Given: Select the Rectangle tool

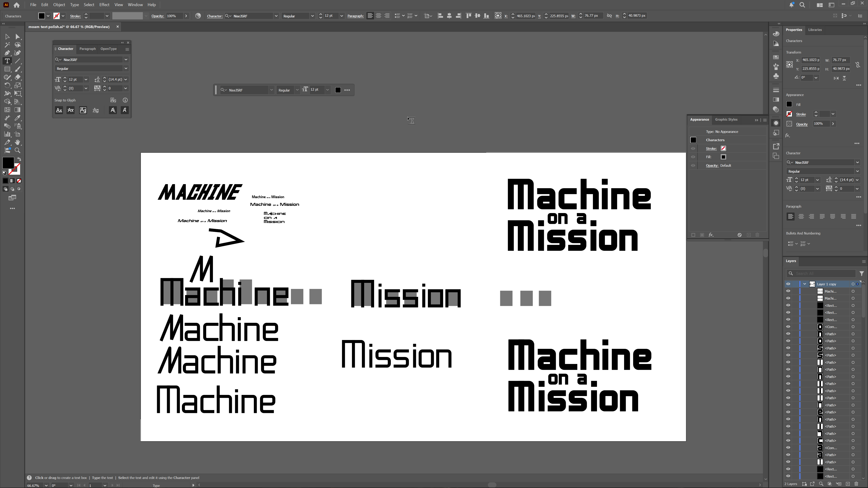Looking at the screenshot, I should 7,69.
